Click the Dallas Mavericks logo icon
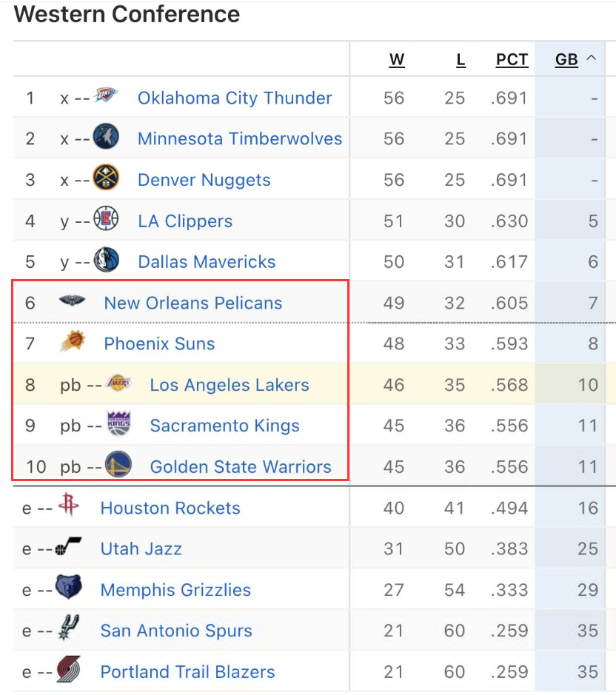Image resolution: width=616 pixels, height=695 pixels. click(x=106, y=260)
